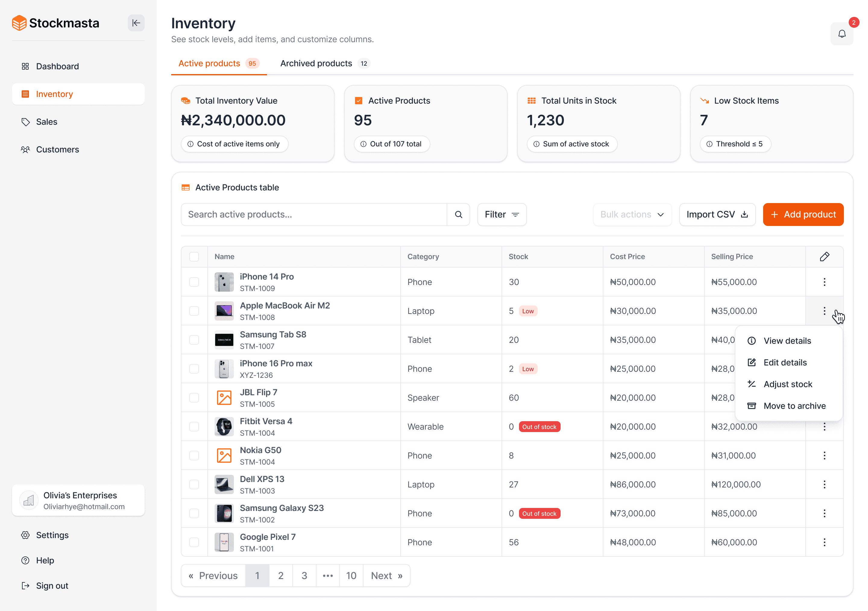The width and height of the screenshot is (868, 611).
Task: Collapse the sidebar with the arrow icon
Action: click(x=136, y=23)
